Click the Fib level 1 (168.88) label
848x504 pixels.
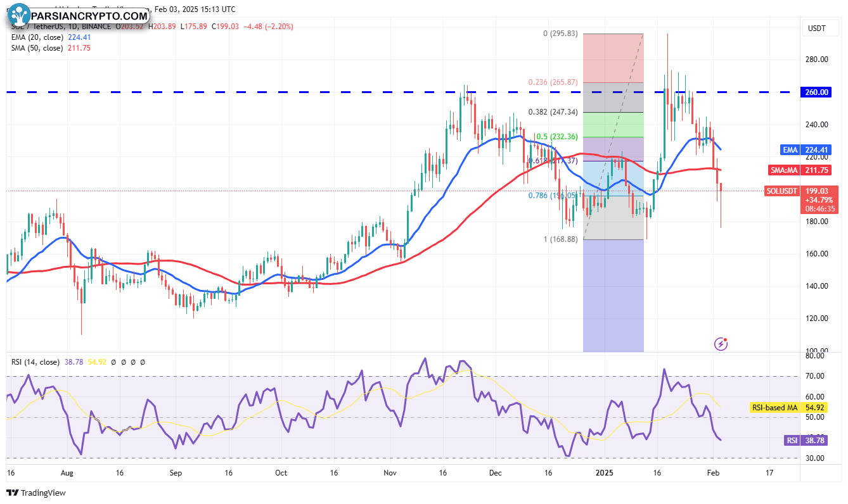560,239
